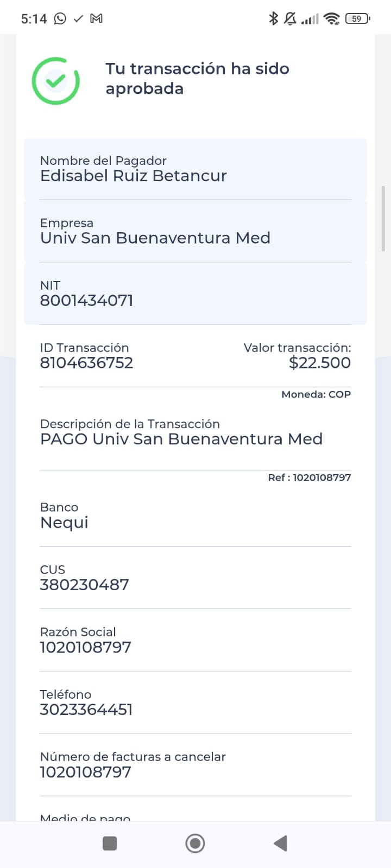The image size is (391, 868).
Task: Tap the Wi-Fi status icon
Action: pos(331,19)
